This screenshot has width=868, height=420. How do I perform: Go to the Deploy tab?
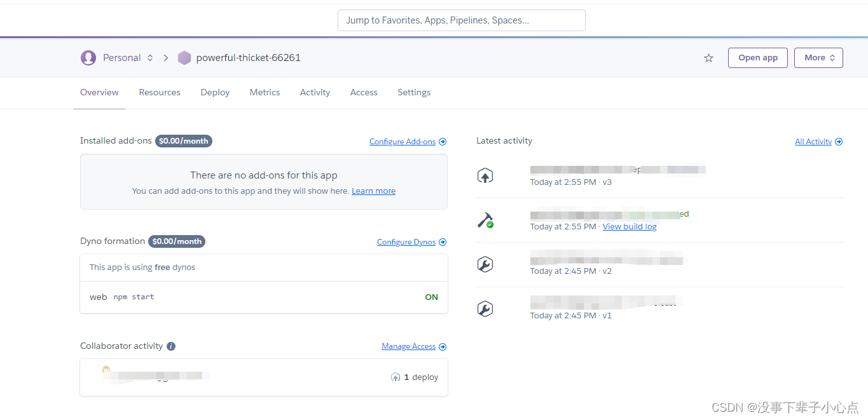click(215, 93)
